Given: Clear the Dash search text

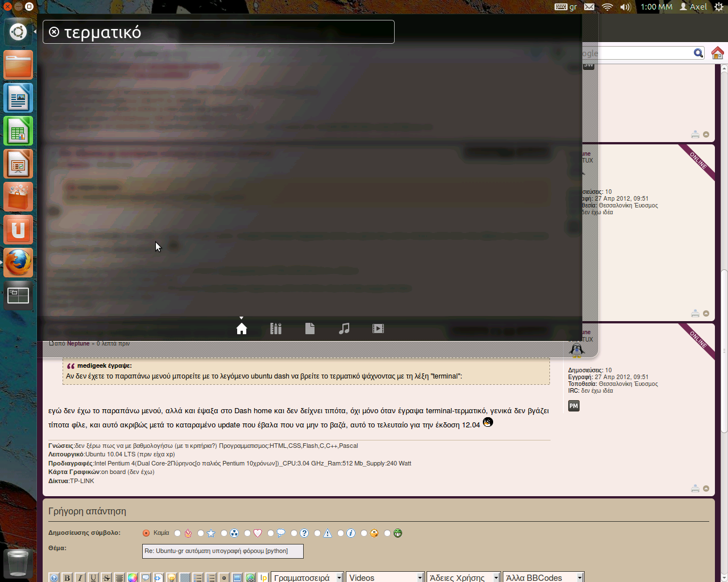Looking at the screenshot, I should [54, 32].
